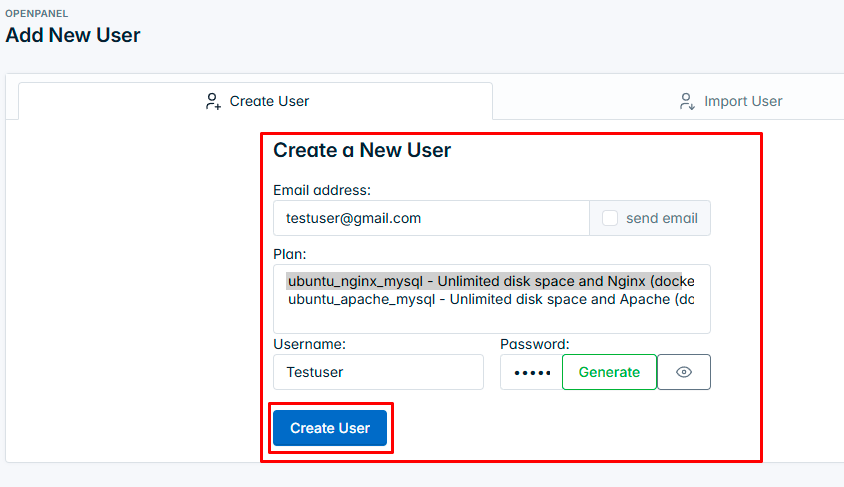
Task: Focus the masked Password input field
Action: point(530,372)
